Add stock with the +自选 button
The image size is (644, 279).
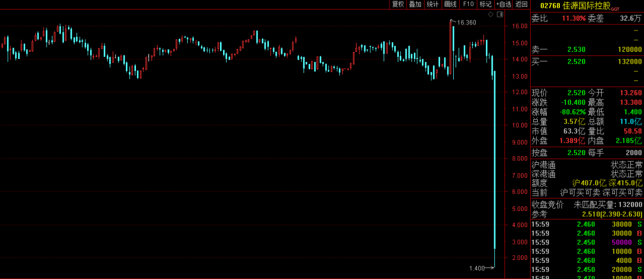(x=503, y=5)
